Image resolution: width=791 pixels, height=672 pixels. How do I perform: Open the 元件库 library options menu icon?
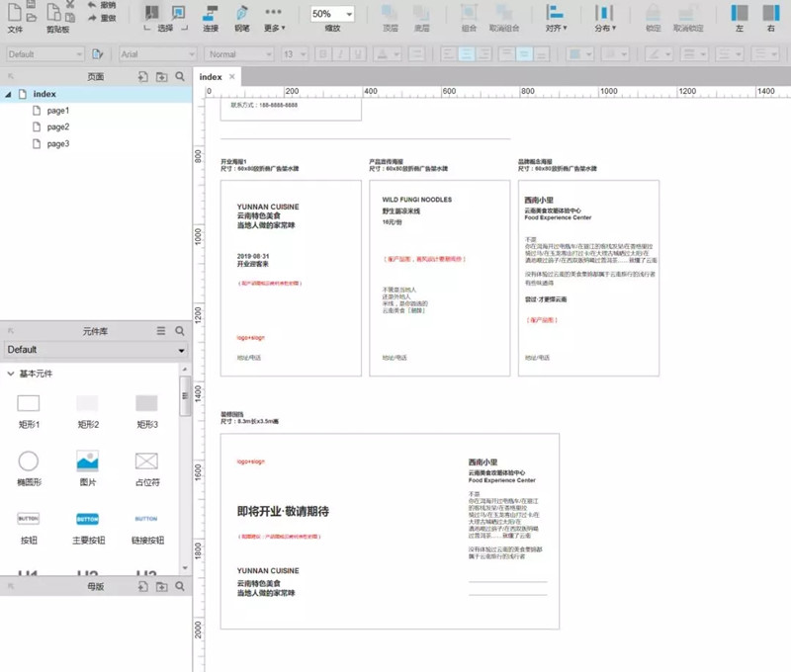tap(161, 331)
